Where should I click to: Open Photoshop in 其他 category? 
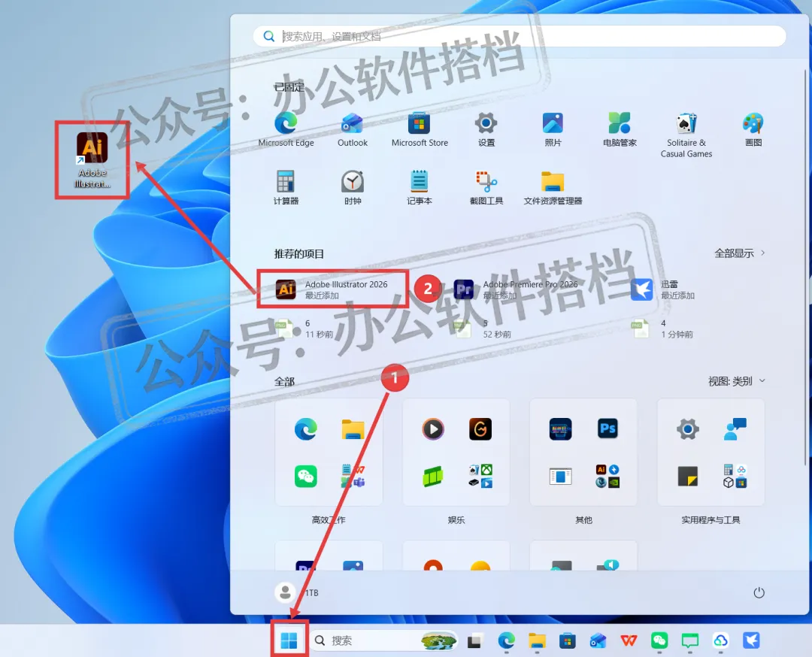pos(608,429)
